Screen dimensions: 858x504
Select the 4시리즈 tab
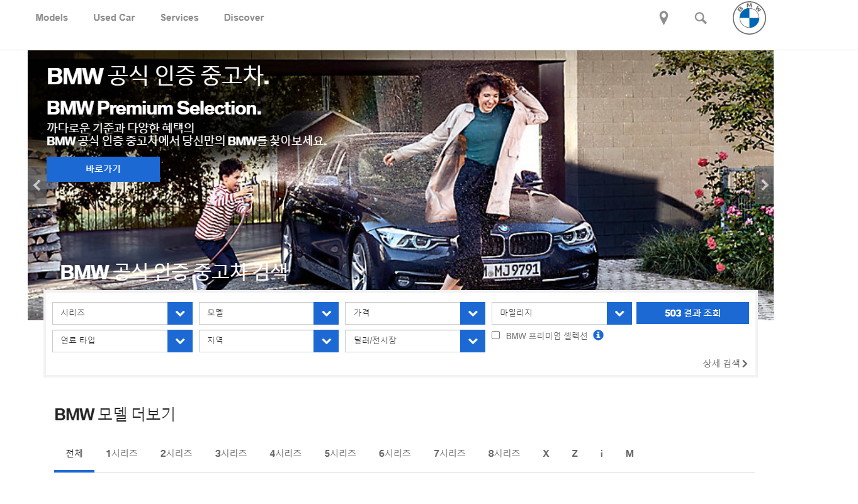286,454
